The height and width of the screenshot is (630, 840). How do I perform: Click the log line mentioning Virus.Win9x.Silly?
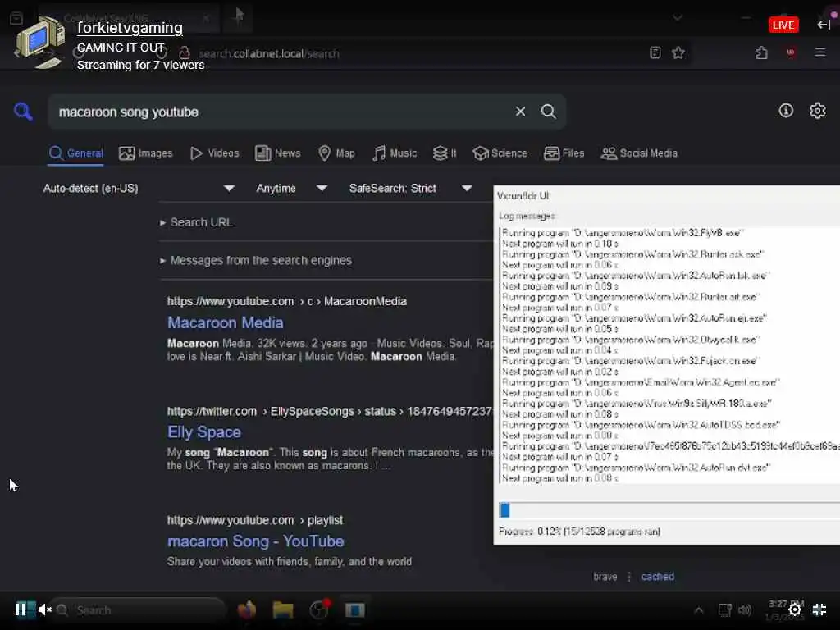click(x=637, y=404)
